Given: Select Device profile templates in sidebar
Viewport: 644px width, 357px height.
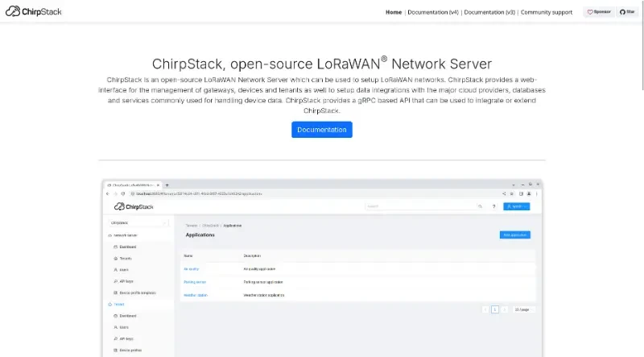Looking at the screenshot, I should pyautogui.click(x=134, y=293).
